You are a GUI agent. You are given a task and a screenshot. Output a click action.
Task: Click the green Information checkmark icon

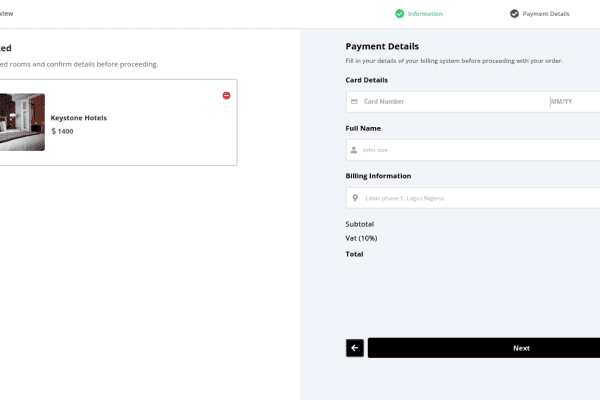click(x=399, y=14)
